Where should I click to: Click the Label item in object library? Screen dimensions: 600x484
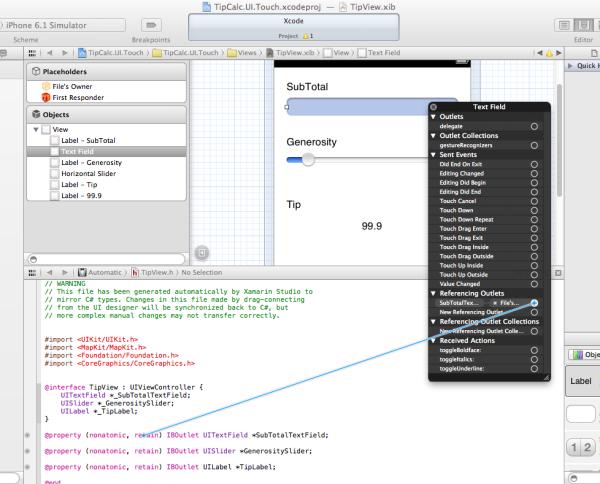582,381
